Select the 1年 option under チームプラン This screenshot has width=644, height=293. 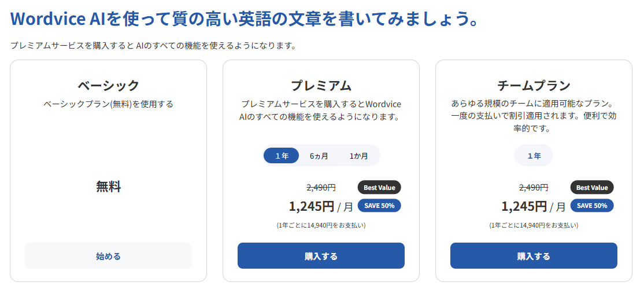tap(534, 156)
